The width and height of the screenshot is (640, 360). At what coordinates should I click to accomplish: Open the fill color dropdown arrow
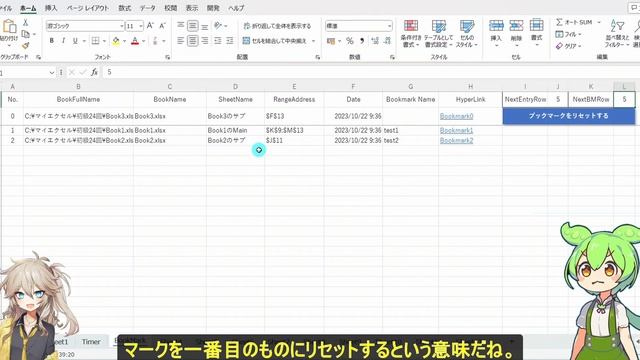124,41
